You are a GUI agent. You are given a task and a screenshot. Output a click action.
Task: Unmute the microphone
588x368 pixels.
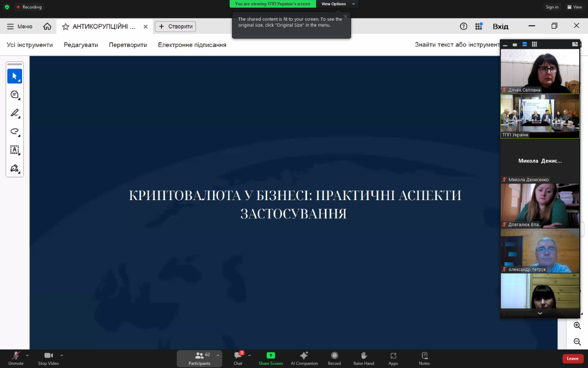(x=16, y=358)
